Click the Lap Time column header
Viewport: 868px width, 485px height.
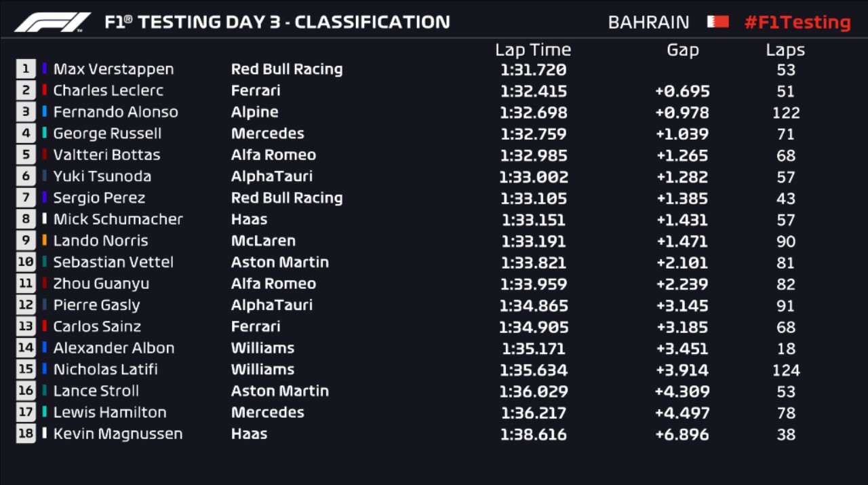(x=533, y=50)
